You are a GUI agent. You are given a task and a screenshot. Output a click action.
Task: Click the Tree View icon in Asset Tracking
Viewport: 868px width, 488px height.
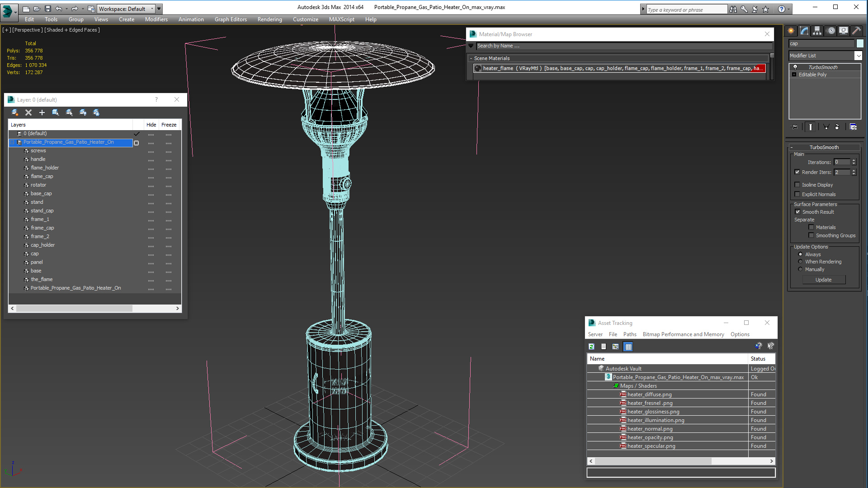coord(616,347)
